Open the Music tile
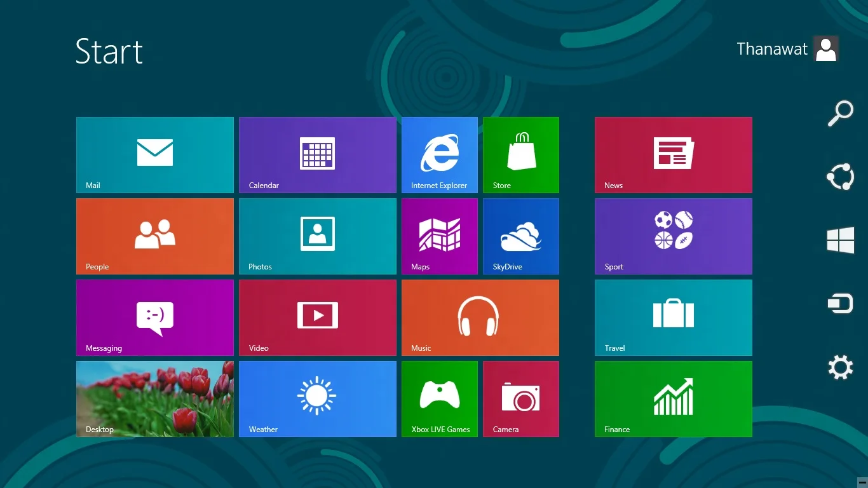This screenshot has width=868, height=488. pos(480,318)
